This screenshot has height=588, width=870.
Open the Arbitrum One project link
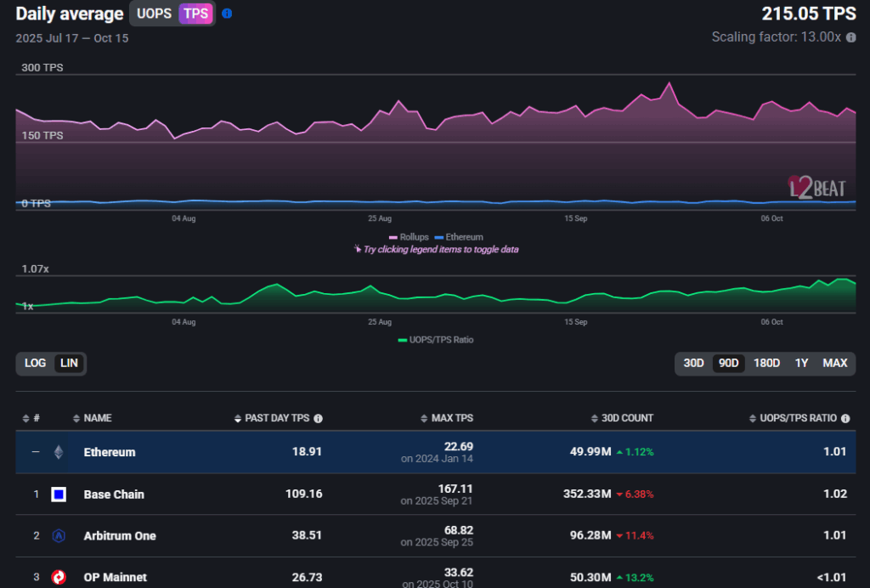[x=120, y=536]
